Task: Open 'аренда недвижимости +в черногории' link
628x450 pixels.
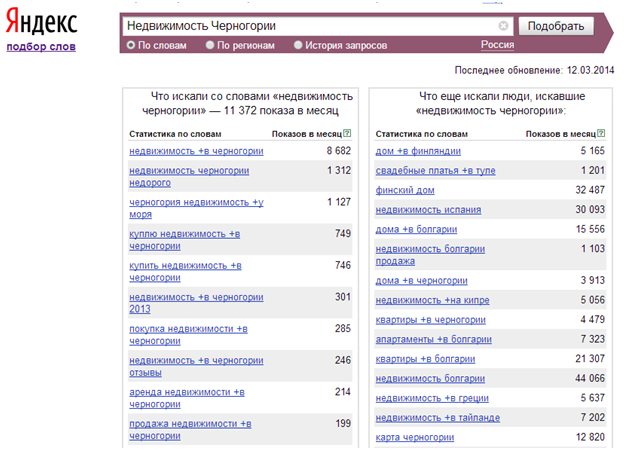Action: pyautogui.click(x=187, y=398)
